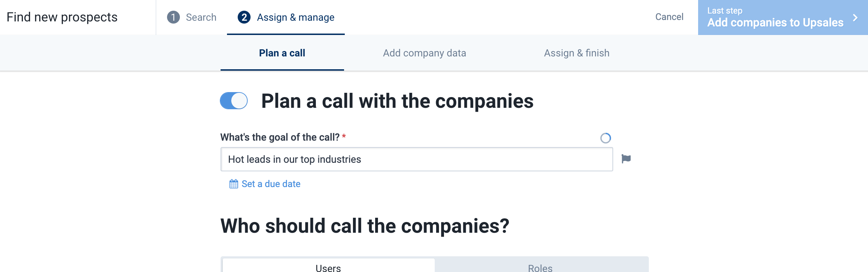The width and height of the screenshot is (868, 272).
Task: Click the loading spinner above goal field
Action: pos(606,138)
